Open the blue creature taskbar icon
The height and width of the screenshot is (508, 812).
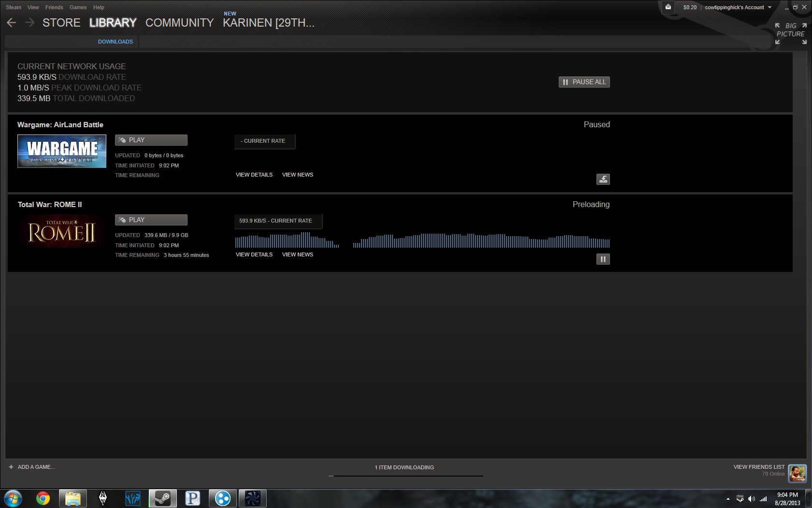coord(133,498)
